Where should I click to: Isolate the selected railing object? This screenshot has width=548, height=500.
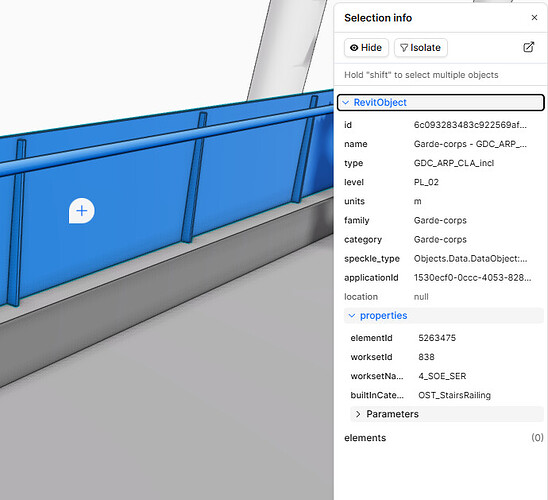420,48
